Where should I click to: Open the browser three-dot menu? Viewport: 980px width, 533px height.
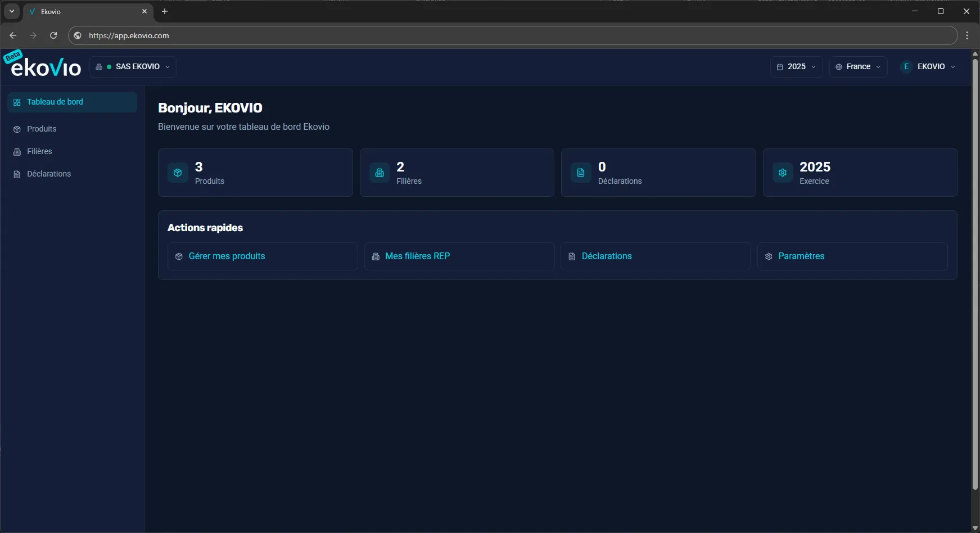[x=967, y=35]
